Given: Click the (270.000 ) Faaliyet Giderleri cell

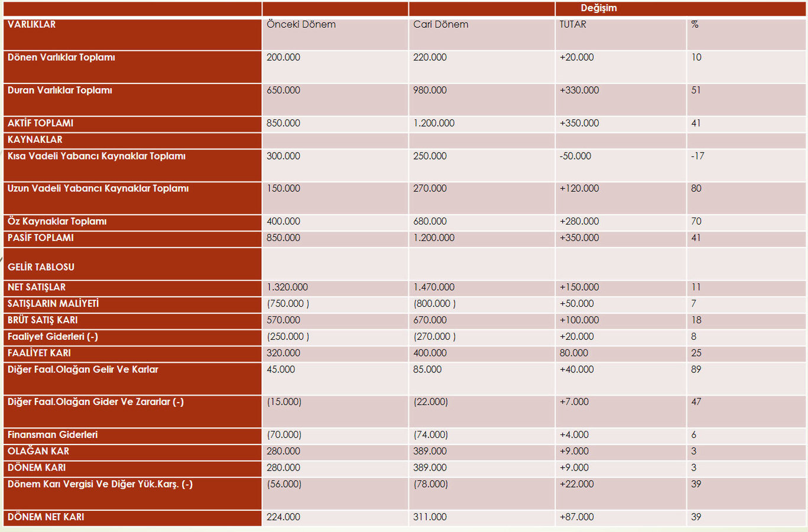Looking at the screenshot, I should [434, 337].
